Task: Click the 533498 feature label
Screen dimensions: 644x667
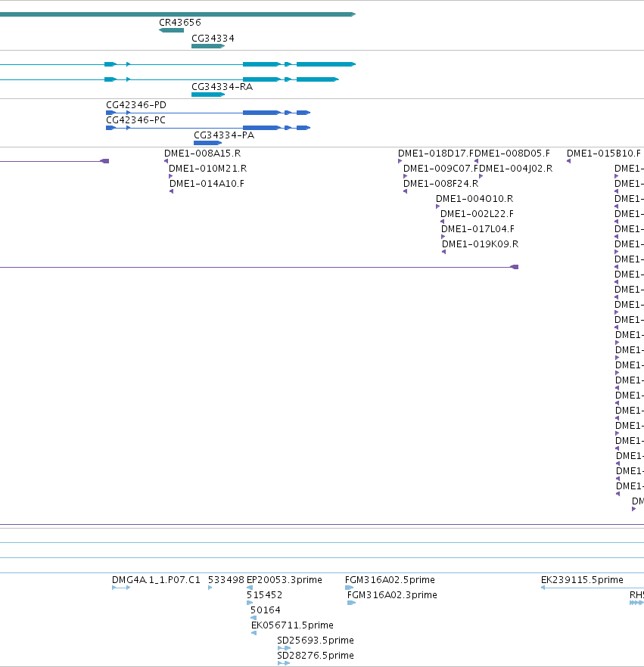Action: [x=226, y=580]
